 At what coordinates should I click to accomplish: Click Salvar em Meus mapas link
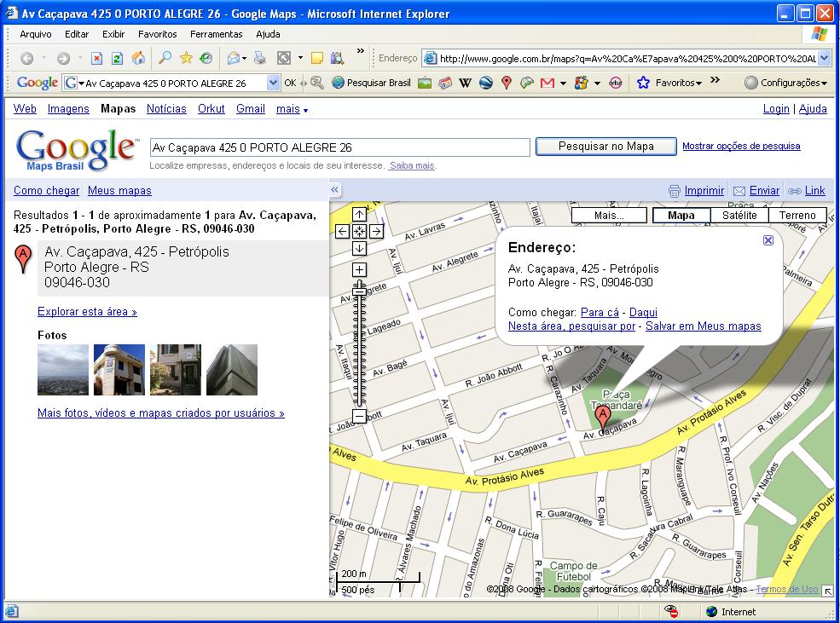click(703, 326)
